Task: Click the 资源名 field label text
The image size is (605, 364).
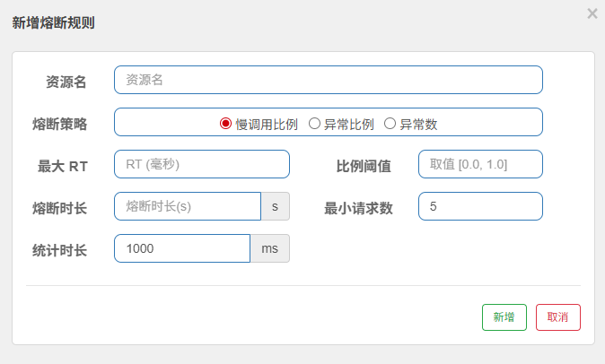Action: click(x=66, y=82)
